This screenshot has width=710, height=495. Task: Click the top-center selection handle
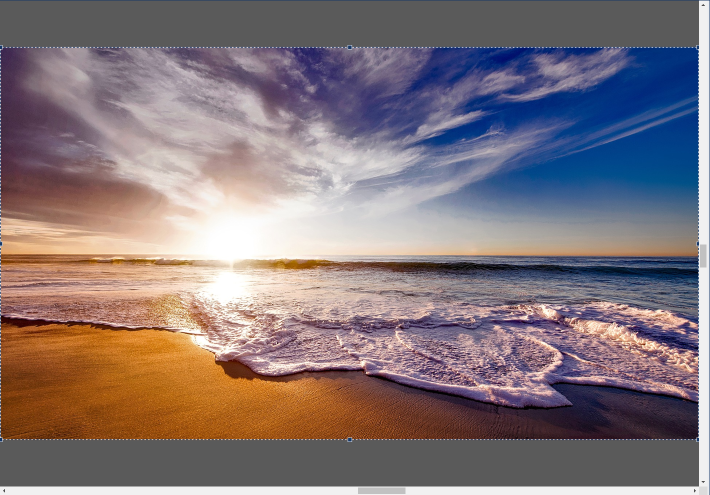(x=349, y=47)
